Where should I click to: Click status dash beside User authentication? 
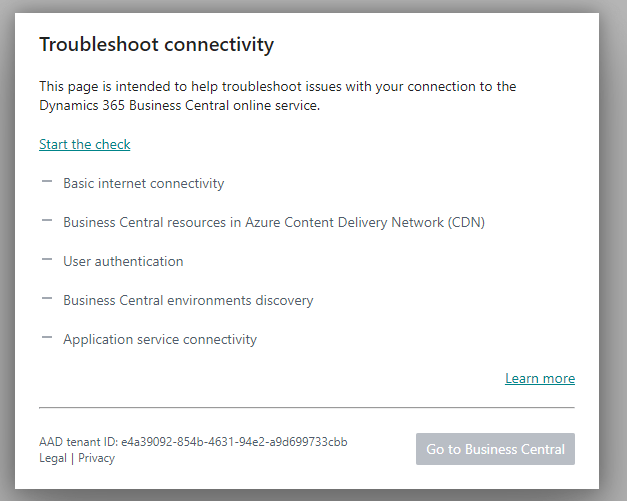point(46,260)
